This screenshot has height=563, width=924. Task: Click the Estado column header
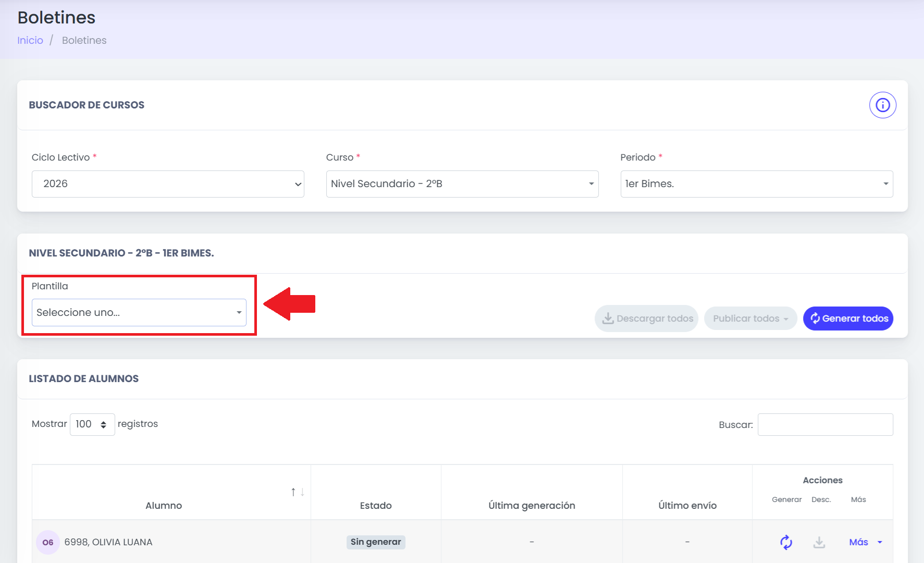pyautogui.click(x=376, y=506)
